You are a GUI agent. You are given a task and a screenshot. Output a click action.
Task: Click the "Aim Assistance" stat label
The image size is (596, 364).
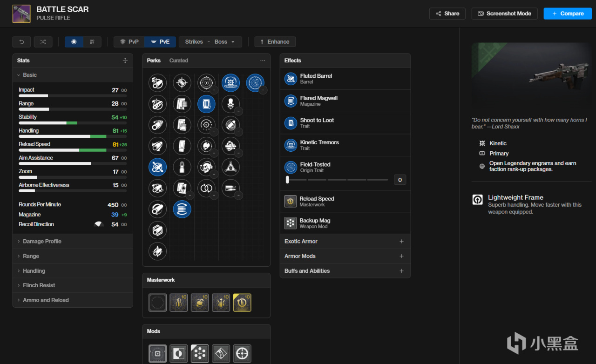(36, 158)
